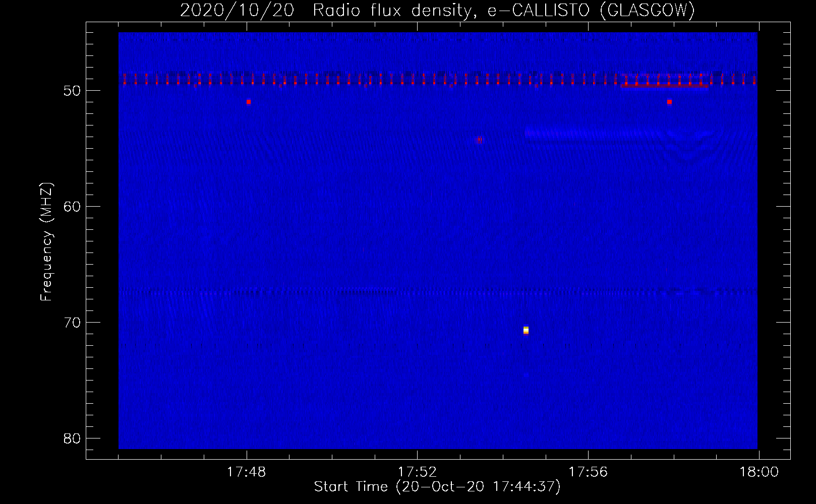The height and width of the screenshot is (504, 816).
Task: Click the Start Time axis label
Action: (437, 487)
